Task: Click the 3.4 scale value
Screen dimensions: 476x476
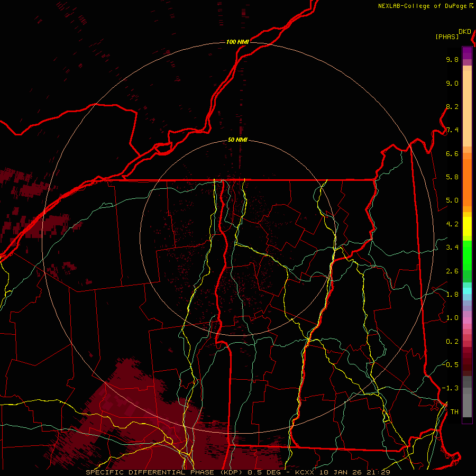Action: pos(452,248)
